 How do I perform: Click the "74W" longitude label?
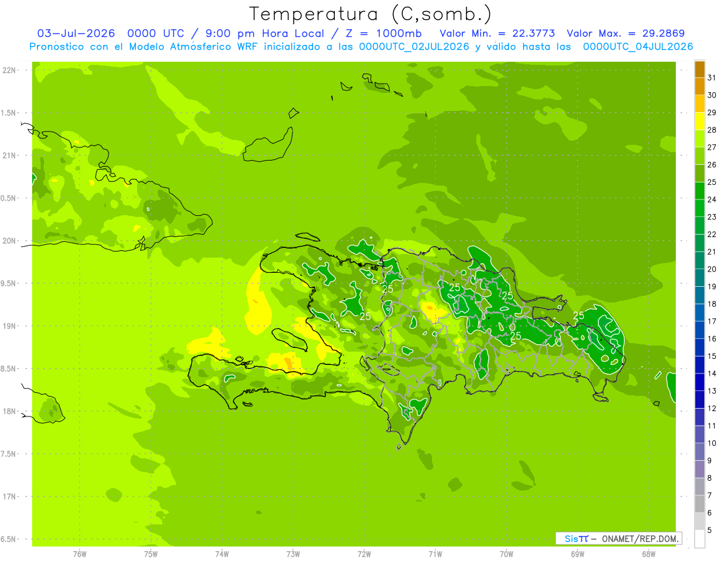coord(222,554)
